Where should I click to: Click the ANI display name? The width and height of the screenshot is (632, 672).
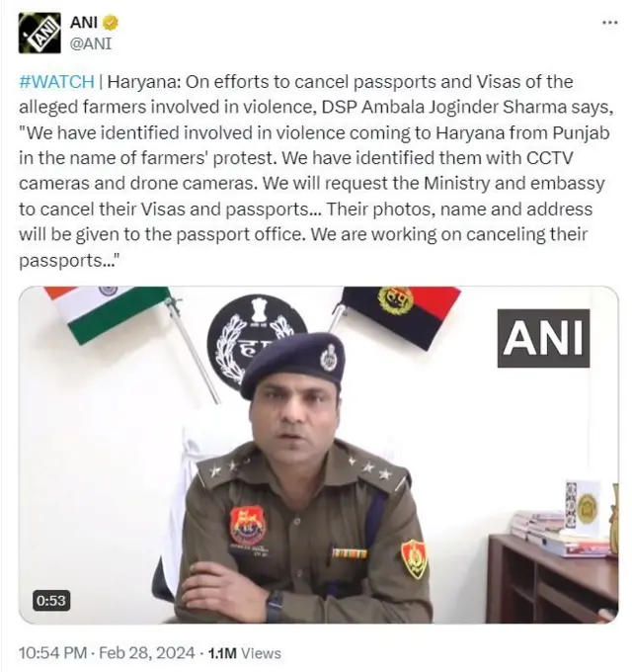(x=84, y=23)
